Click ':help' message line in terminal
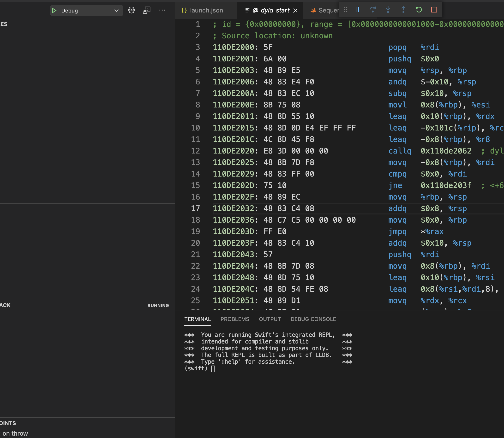The width and height of the screenshot is (504, 438). 269,362
